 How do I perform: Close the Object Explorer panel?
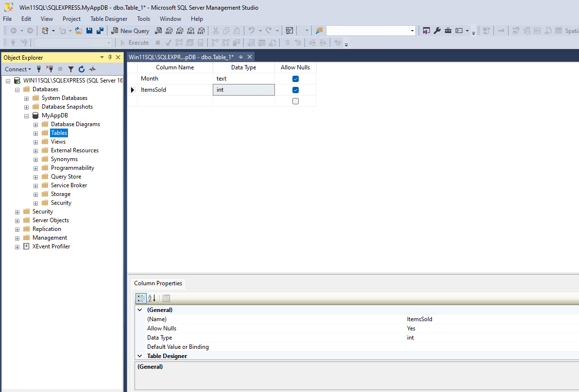(x=118, y=58)
